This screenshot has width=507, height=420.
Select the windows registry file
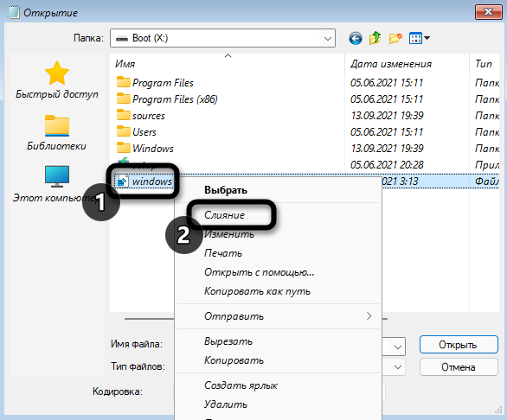(x=144, y=181)
